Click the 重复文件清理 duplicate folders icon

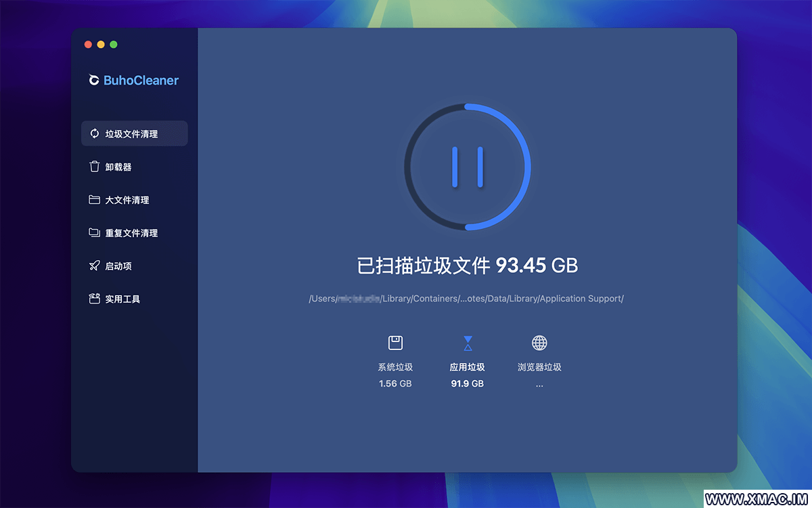click(x=95, y=233)
